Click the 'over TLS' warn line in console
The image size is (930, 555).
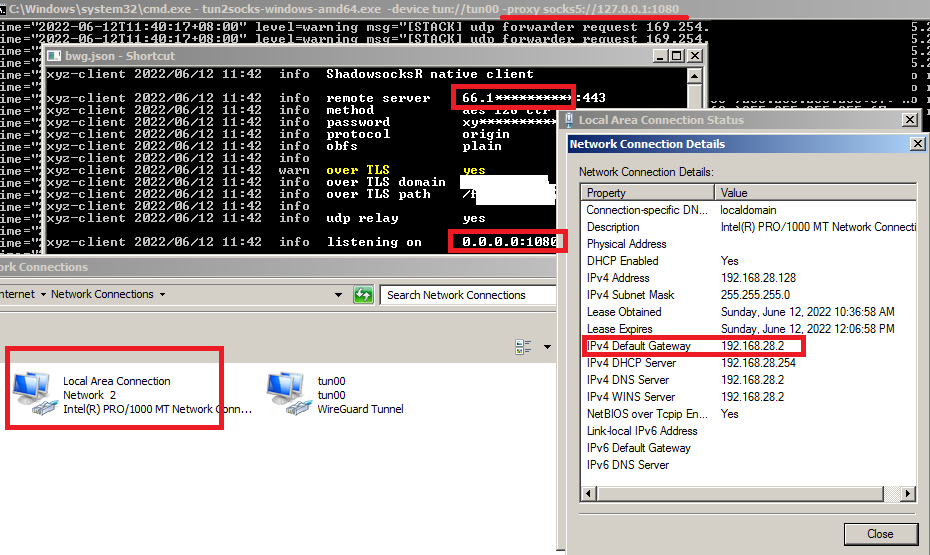pos(266,170)
